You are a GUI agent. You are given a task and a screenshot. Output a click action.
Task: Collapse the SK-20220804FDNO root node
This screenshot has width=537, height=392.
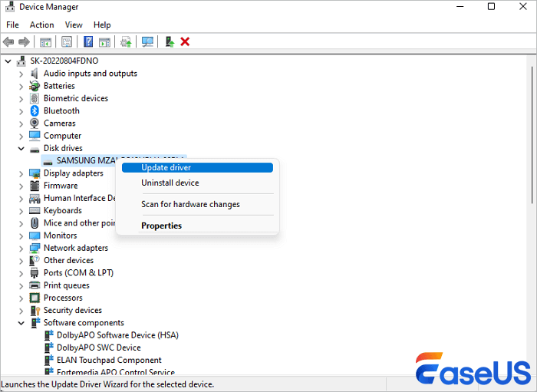[8, 61]
